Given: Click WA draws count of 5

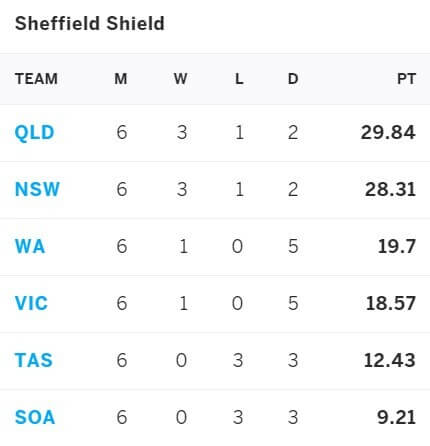Looking at the screenshot, I should [293, 246].
